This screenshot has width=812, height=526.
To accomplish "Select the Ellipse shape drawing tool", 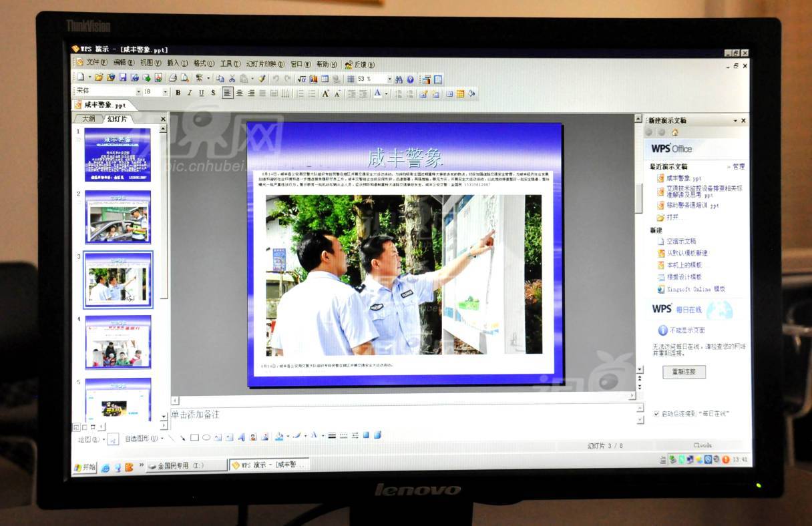I will point(206,438).
